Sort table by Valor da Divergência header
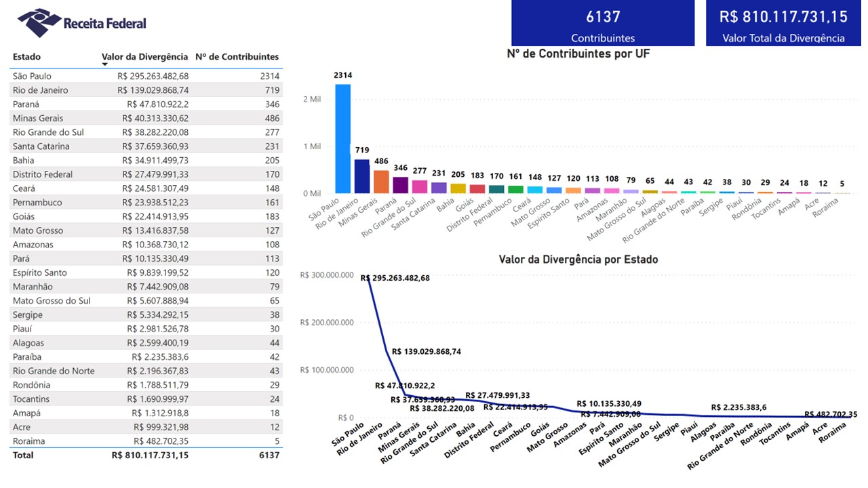This screenshot has height=488, width=868. coord(144,57)
